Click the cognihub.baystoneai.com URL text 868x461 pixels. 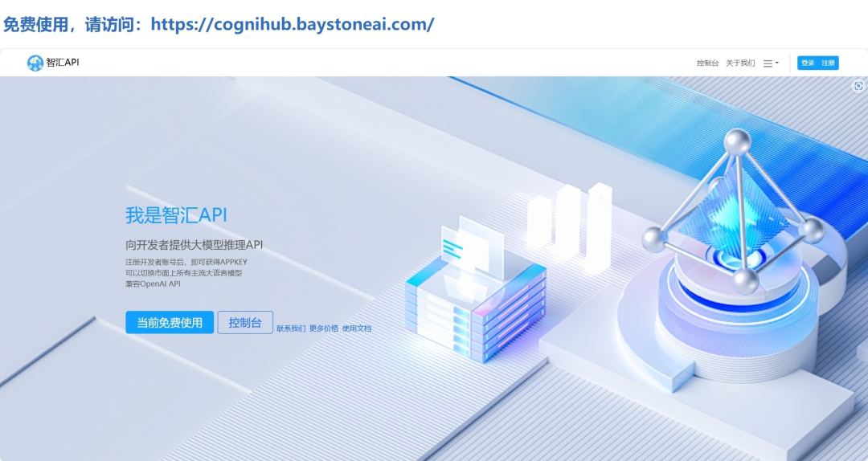pos(293,24)
